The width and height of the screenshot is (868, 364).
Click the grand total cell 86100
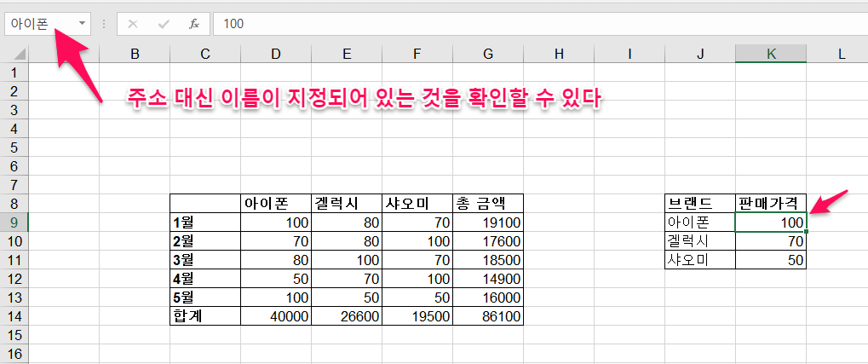(488, 315)
